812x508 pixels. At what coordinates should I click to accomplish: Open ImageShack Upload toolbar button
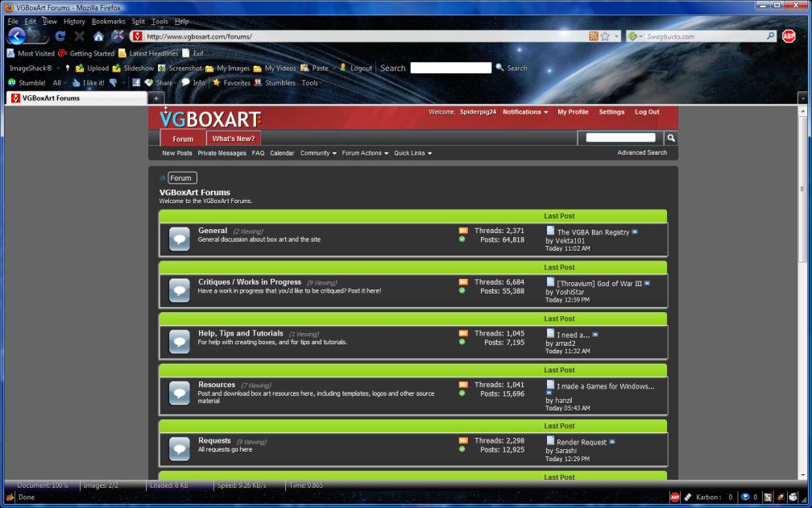pyautogui.click(x=92, y=68)
